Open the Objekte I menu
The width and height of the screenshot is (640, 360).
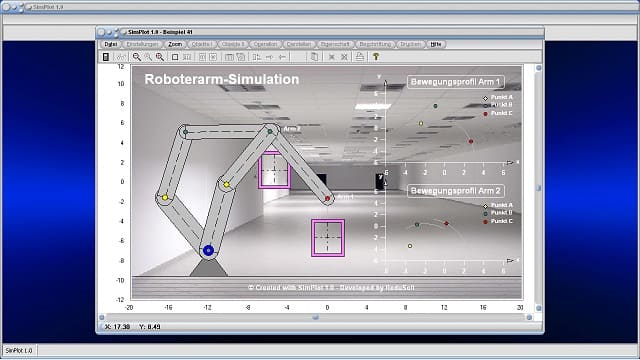click(x=202, y=44)
